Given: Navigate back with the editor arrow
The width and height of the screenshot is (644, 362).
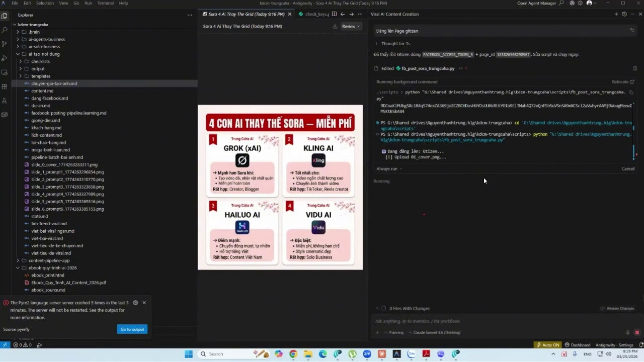Looking at the screenshot, I should pos(343,14).
